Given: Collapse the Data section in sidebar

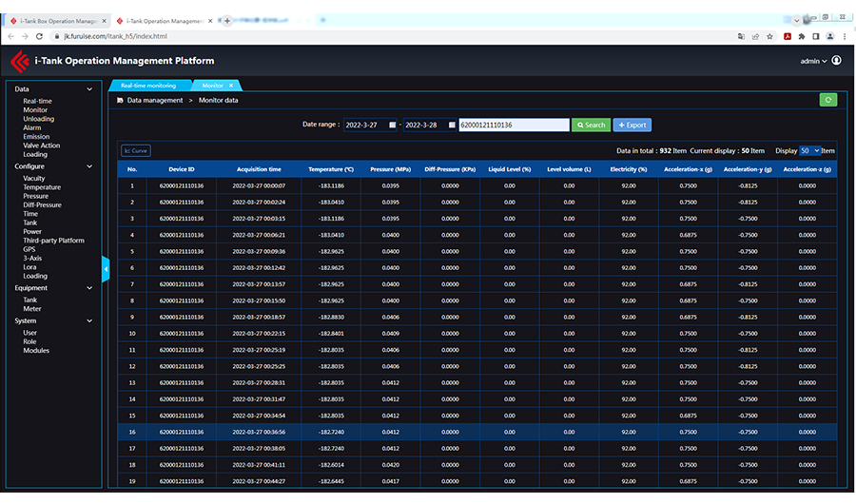Looking at the screenshot, I should pyautogui.click(x=89, y=89).
